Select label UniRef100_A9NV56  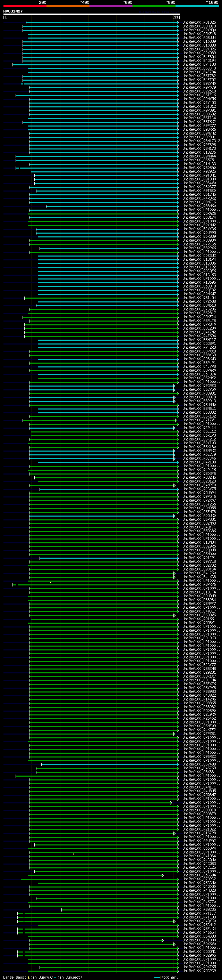coord(199,99)
